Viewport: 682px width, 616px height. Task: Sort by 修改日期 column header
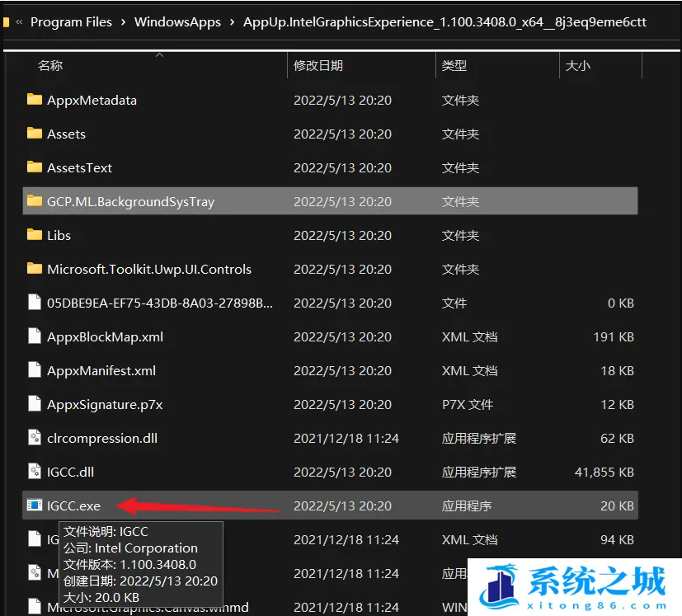pos(318,65)
